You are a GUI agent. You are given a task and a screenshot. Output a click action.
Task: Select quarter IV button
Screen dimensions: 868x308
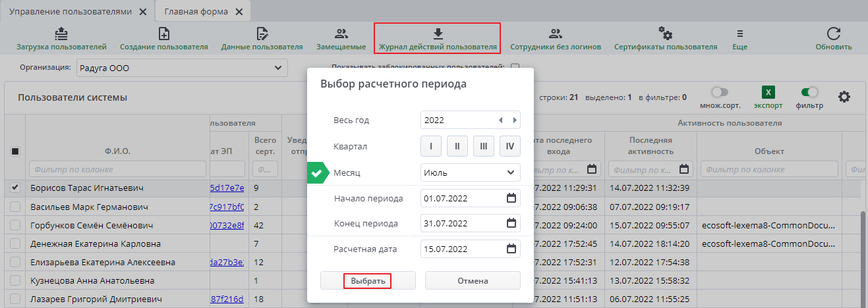pyautogui.click(x=510, y=146)
